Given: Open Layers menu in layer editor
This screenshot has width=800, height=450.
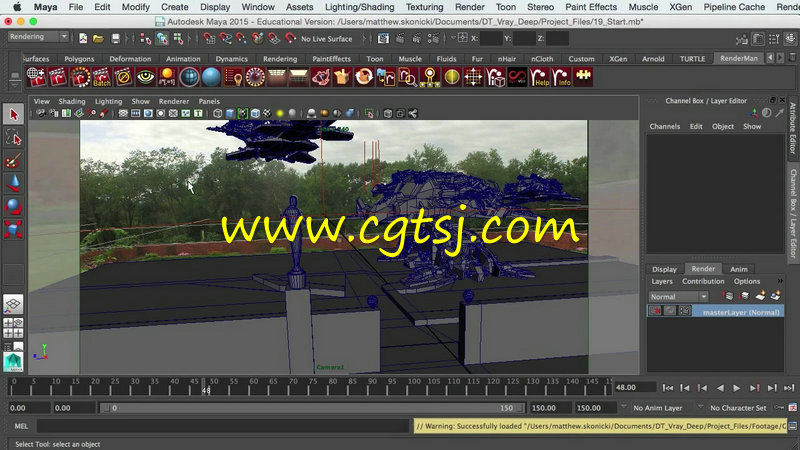Looking at the screenshot, I should pyautogui.click(x=662, y=281).
